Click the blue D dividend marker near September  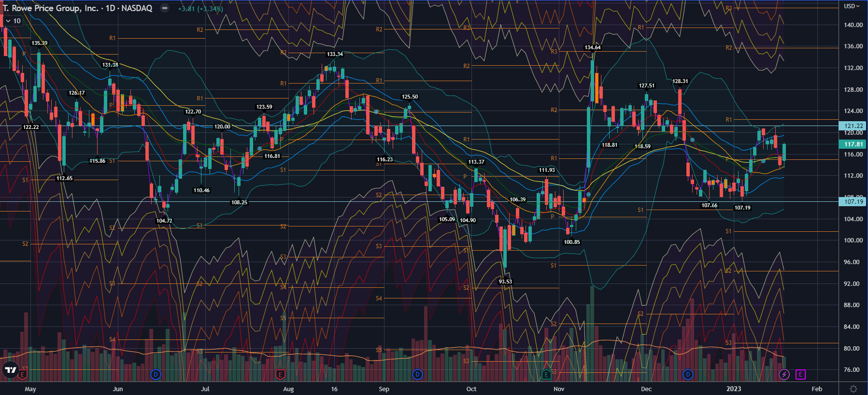pyautogui.click(x=417, y=374)
